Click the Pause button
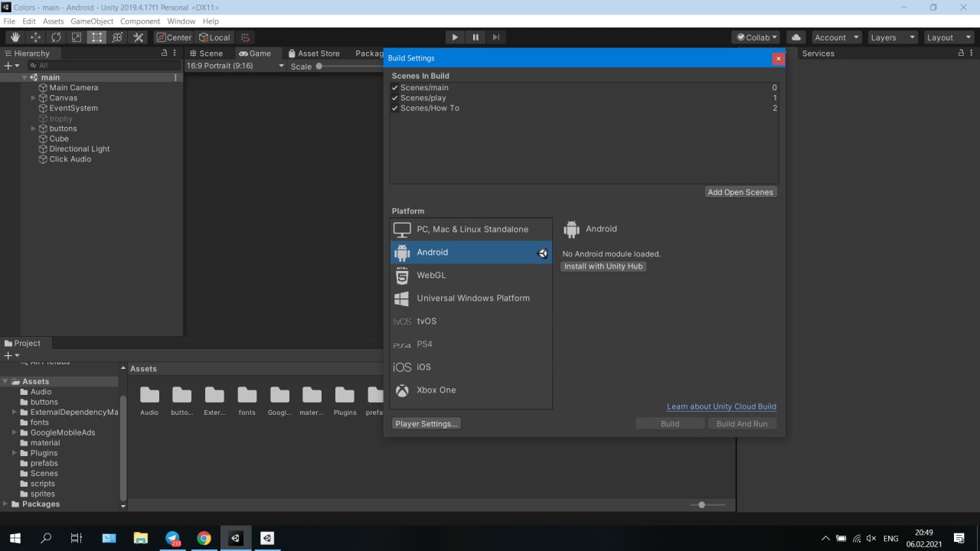 pyautogui.click(x=475, y=37)
